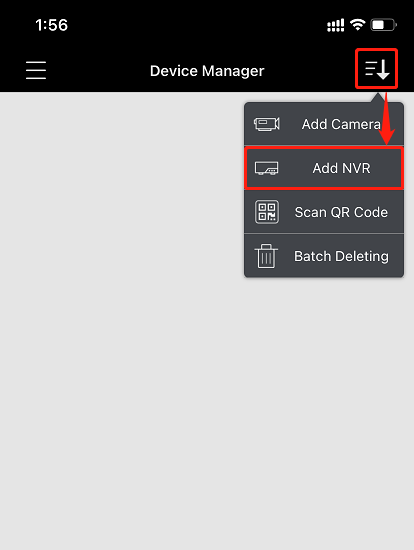
Task: Tap the camera icon beside Add Camera
Action: 267,124
